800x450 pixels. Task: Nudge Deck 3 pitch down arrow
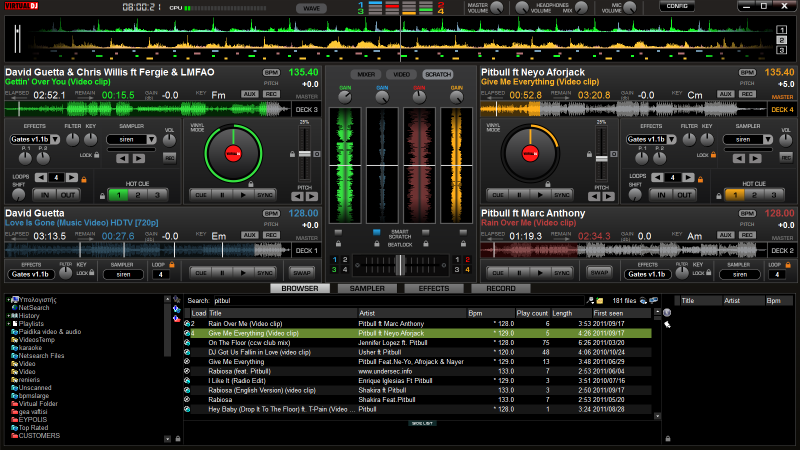(x=297, y=196)
